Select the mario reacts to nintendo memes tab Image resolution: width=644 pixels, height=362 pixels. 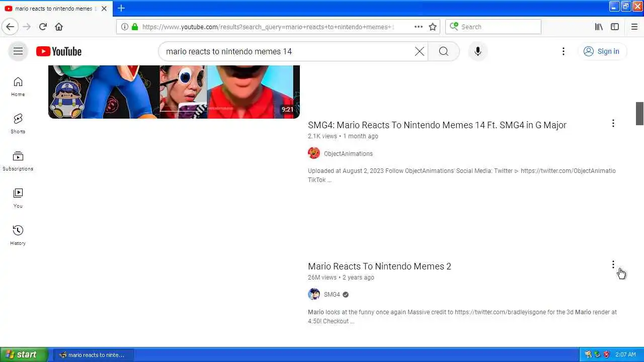(x=56, y=9)
